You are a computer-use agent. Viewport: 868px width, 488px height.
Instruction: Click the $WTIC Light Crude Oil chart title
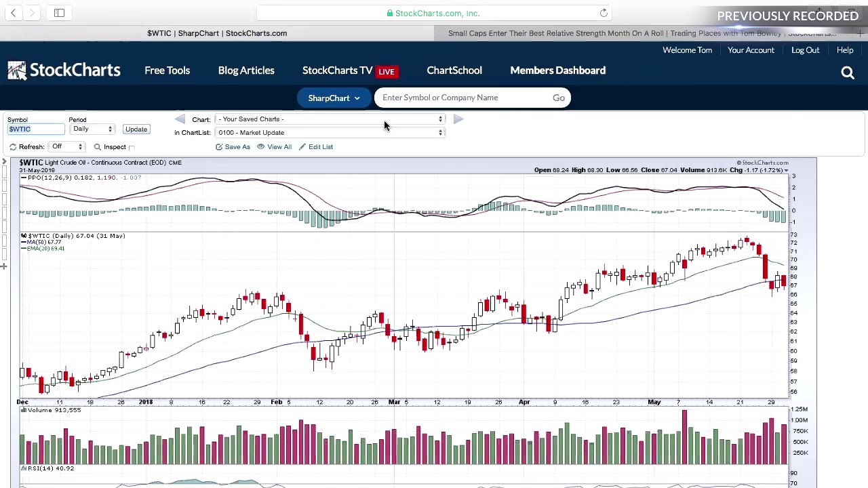coord(100,163)
